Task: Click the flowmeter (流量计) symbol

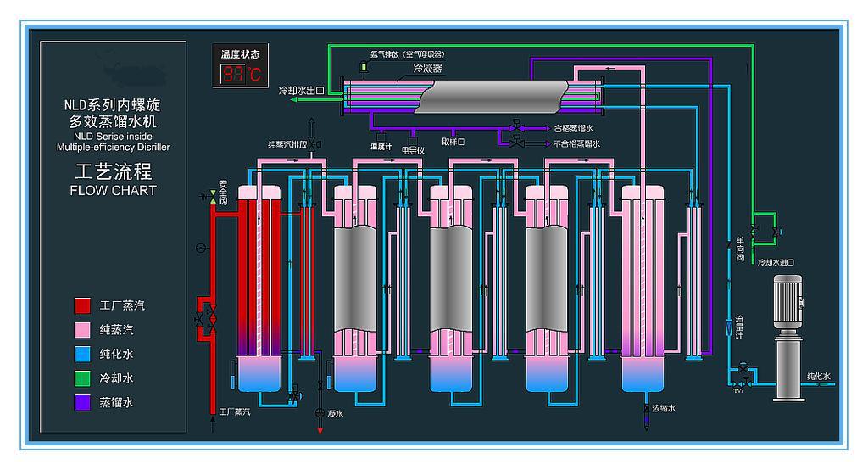Action: [729, 325]
